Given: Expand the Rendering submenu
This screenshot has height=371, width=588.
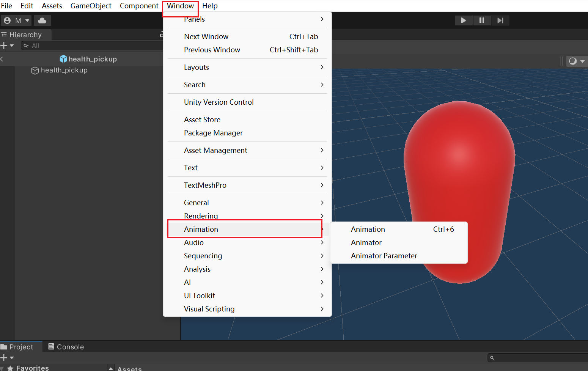Looking at the screenshot, I should (247, 215).
